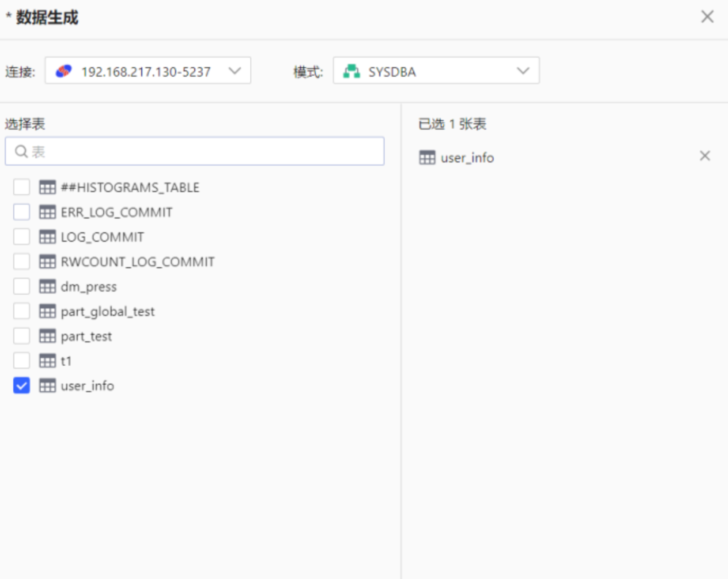The height and width of the screenshot is (579, 728).
Task: Click the arrow of the 192.168.217.130-5237 dropdown
Action: tap(235, 71)
